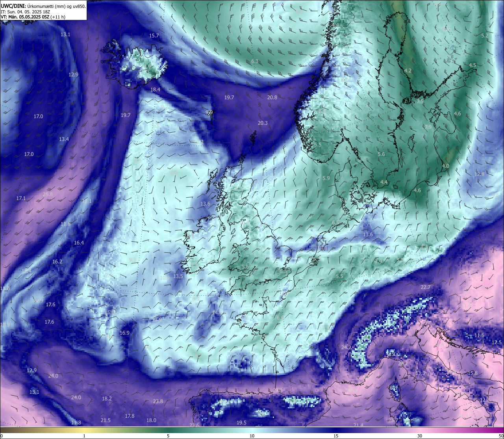Click the 18.0 map value
This screenshot has width=504, height=439.
tap(151, 420)
